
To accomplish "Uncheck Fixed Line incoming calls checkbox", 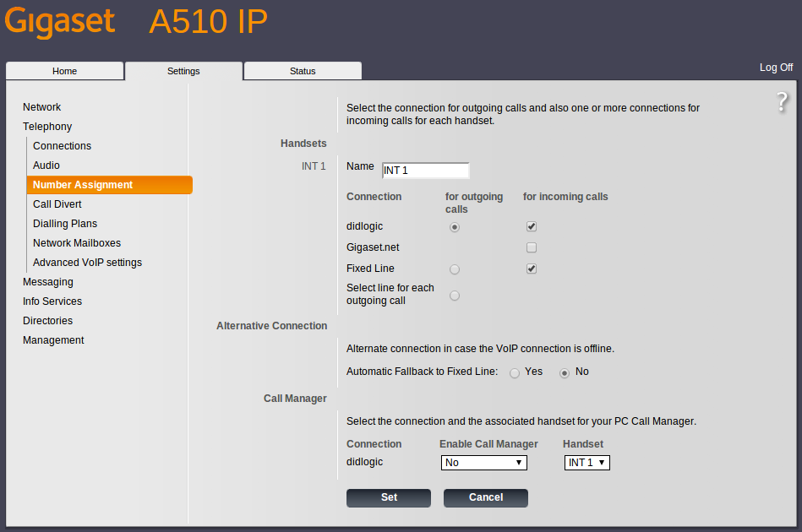I will [x=532, y=269].
